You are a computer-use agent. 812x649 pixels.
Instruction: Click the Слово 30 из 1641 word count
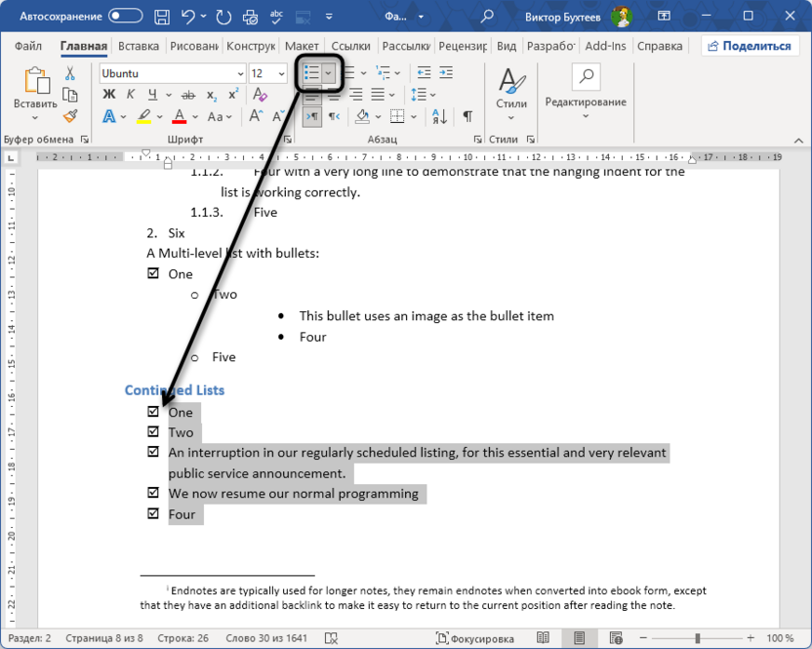click(266, 638)
